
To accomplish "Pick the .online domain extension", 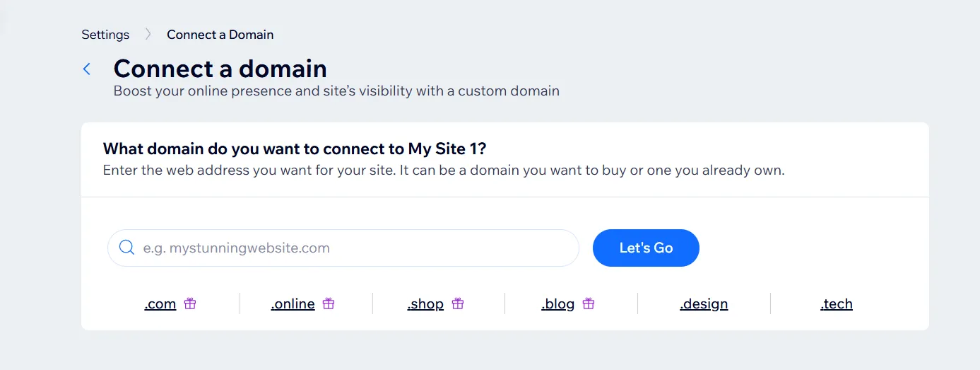I will (293, 304).
